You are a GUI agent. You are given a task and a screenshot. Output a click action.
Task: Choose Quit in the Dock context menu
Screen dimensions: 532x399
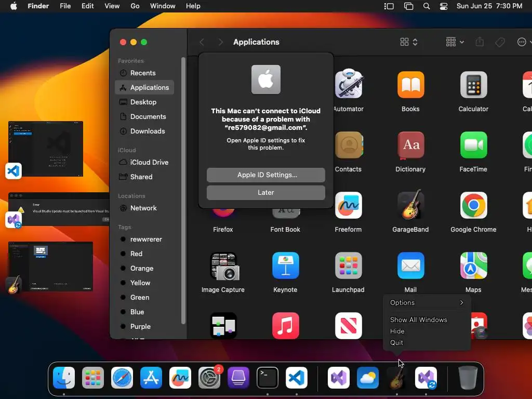[396, 343]
